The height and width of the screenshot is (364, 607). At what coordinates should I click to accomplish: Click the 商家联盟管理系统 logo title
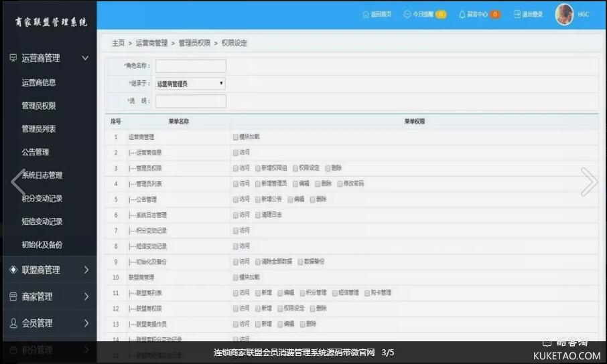click(x=51, y=21)
